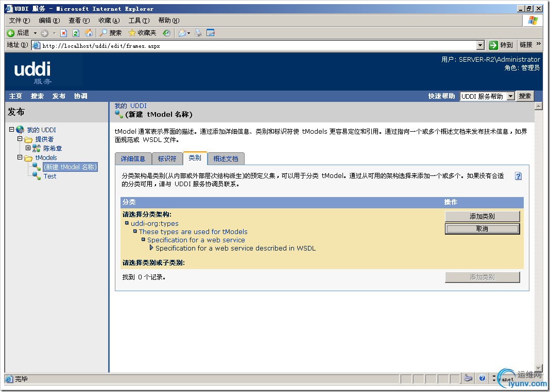Open the History toolbar icon

[x=167, y=33]
